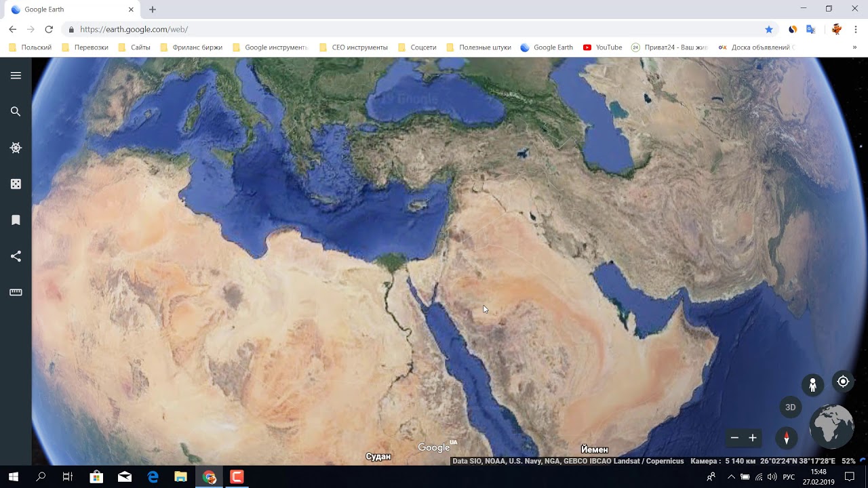Open Voyager with the ship wheel icon
The image size is (868, 488).
(16, 148)
